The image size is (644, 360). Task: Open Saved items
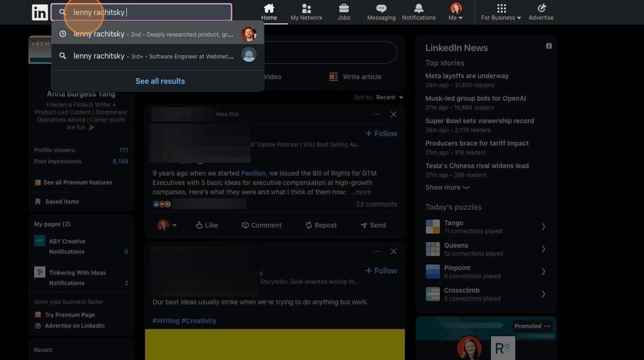(57, 202)
